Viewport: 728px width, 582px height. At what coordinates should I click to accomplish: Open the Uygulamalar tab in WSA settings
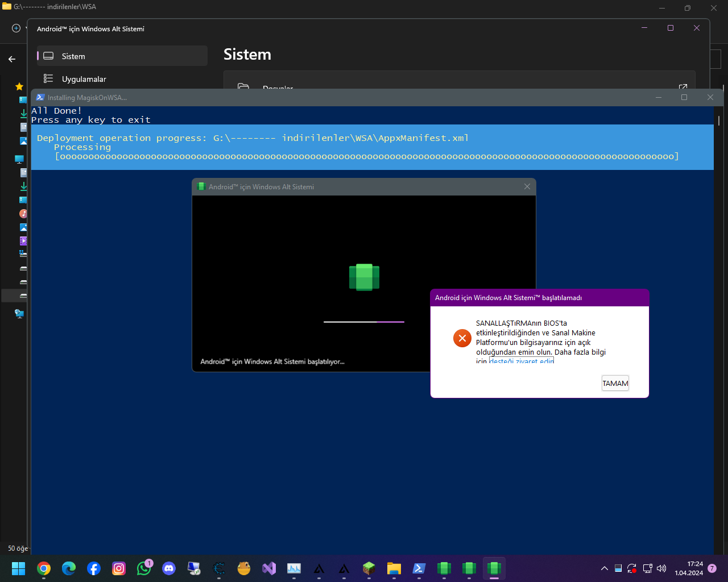tap(122, 79)
